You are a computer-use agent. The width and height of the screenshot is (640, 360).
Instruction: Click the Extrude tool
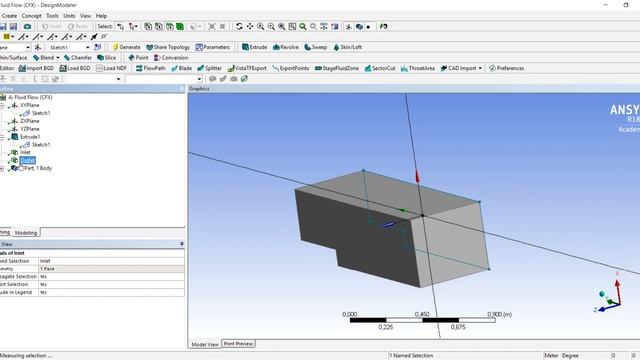pyautogui.click(x=254, y=47)
